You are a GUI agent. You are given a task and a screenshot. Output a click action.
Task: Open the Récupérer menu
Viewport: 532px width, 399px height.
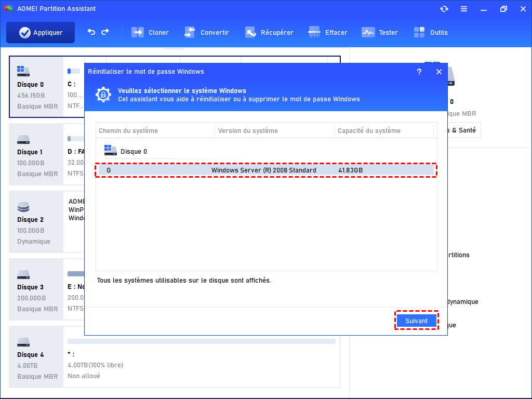coord(269,33)
